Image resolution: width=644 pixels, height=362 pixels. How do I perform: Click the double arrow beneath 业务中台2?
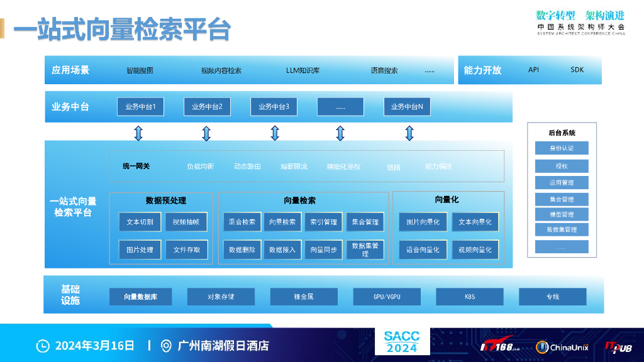pos(206,133)
